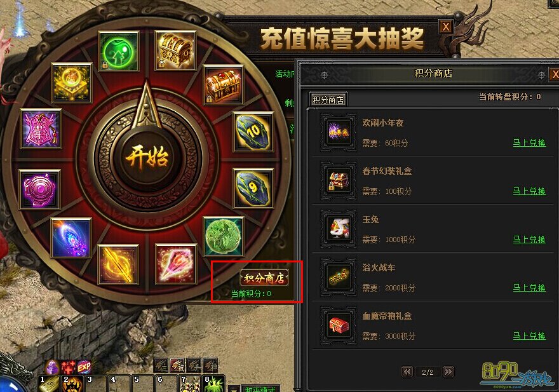The width and height of the screenshot is (559, 392).
Task: Click 马上兑换 for 欢闹小年夜
Action: coord(529,143)
